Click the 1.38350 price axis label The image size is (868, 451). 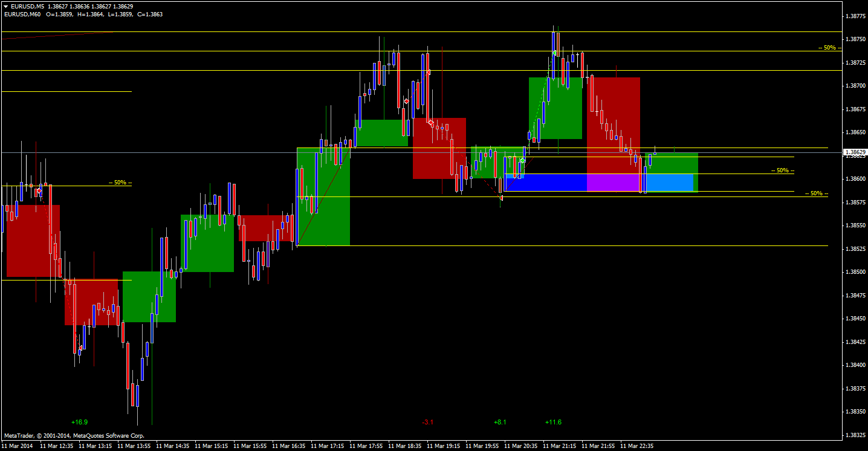tap(855, 412)
